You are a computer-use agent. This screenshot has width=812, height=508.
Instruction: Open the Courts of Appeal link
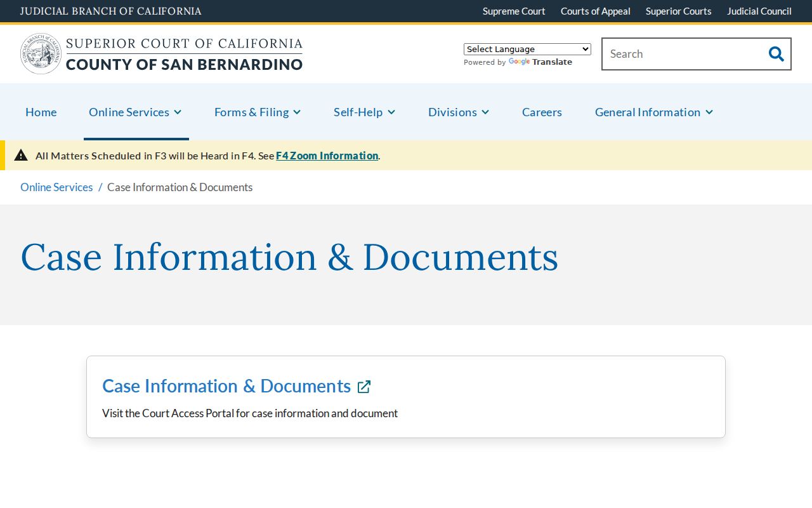click(596, 11)
